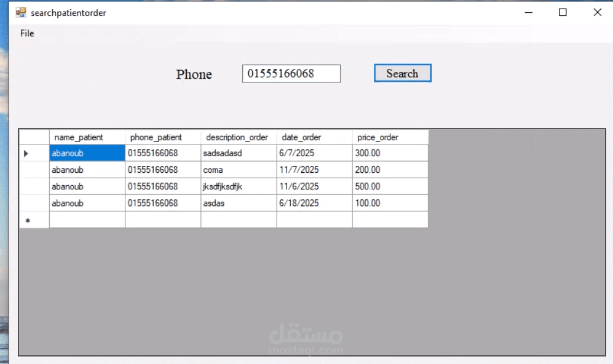Screen dimensions: 613x364
Task: Minimize the searchpatientorder window
Action: pyautogui.click(x=529, y=12)
